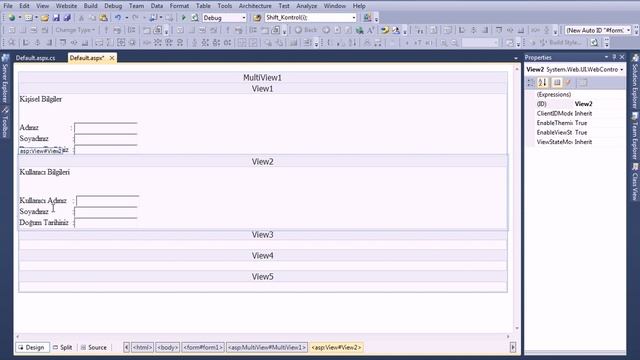Click the (Expressions) property row
This screenshot has width=640, height=360.
tap(576, 95)
